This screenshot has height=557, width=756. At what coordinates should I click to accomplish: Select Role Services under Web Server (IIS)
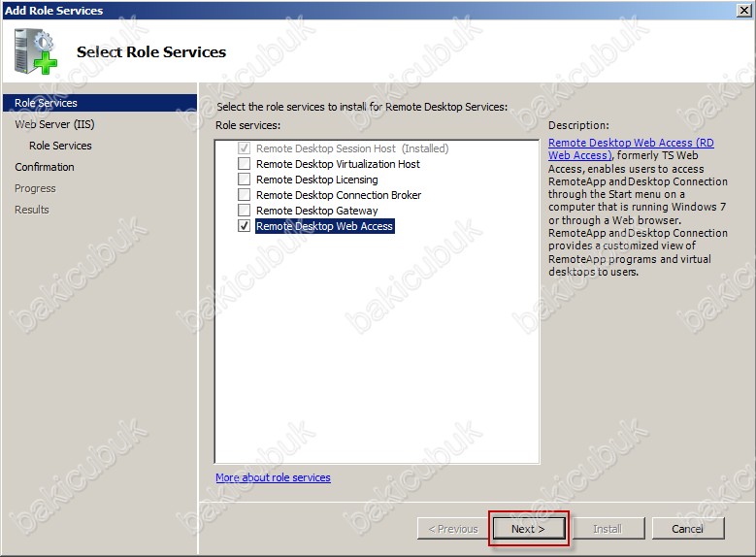[x=60, y=146]
